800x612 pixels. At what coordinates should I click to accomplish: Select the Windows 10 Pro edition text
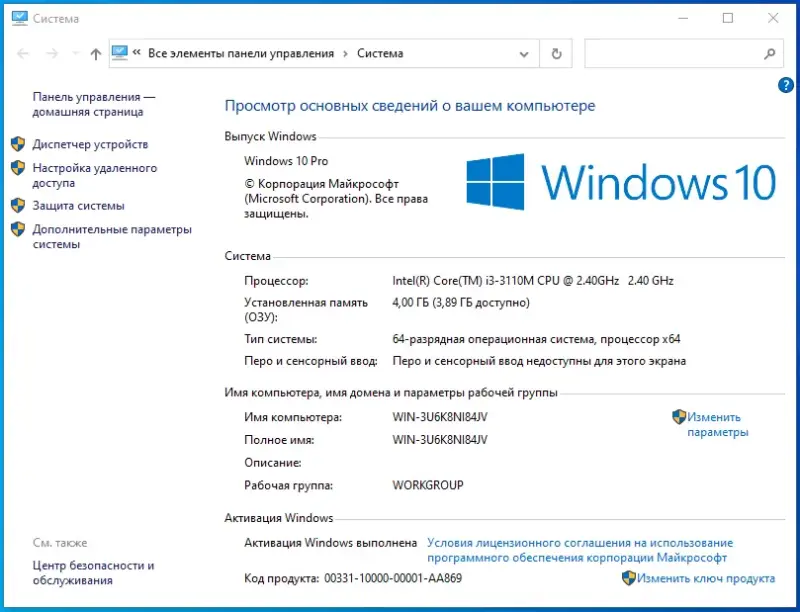click(286, 161)
